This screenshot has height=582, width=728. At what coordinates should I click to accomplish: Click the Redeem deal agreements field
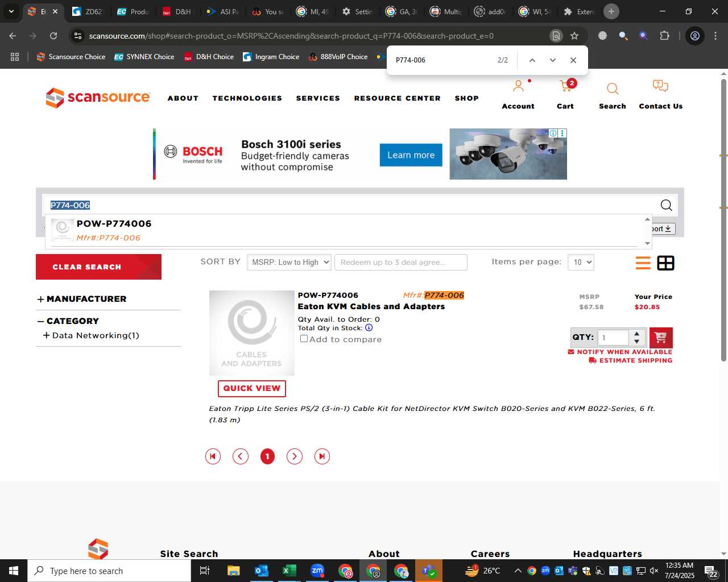(x=401, y=262)
